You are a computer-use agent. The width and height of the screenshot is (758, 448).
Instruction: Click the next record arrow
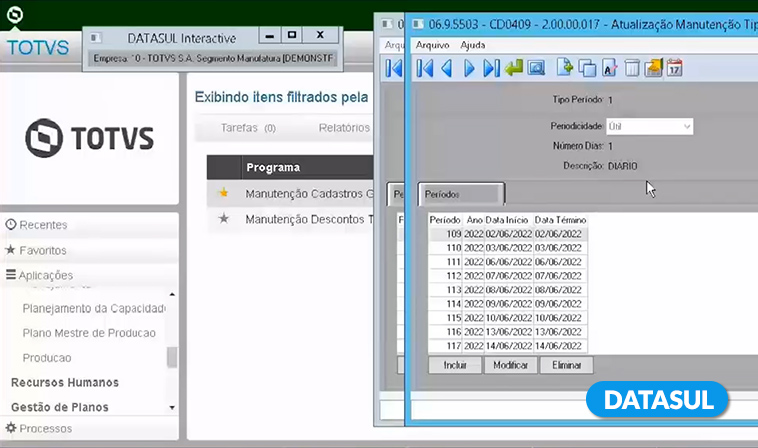point(468,68)
